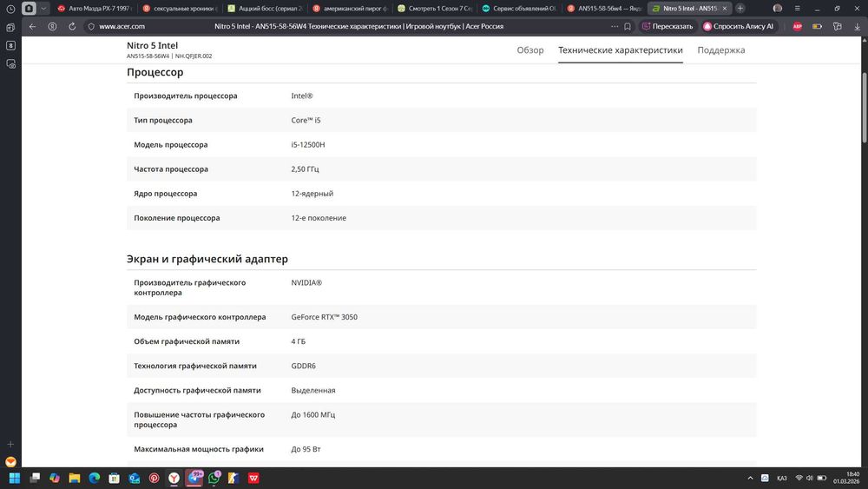The width and height of the screenshot is (868, 489).
Task: Open Outlook from the taskbar
Action: click(134, 478)
